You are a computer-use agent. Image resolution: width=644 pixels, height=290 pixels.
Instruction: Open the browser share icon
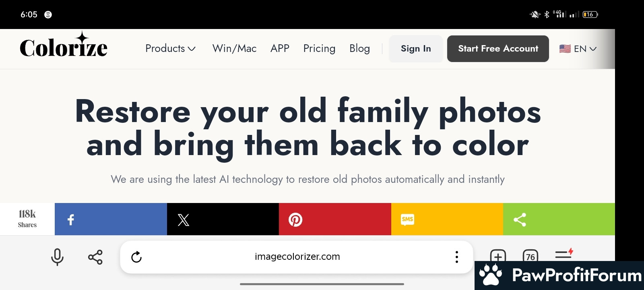point(95,257)
